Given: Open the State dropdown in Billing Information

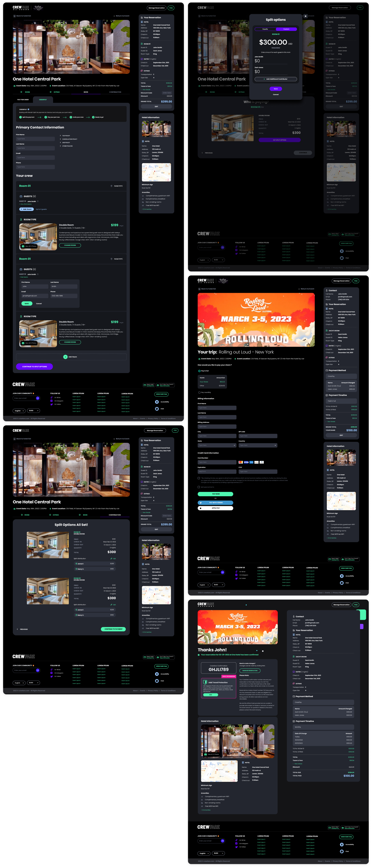Looking at the screenshot, I should [217, 445].
